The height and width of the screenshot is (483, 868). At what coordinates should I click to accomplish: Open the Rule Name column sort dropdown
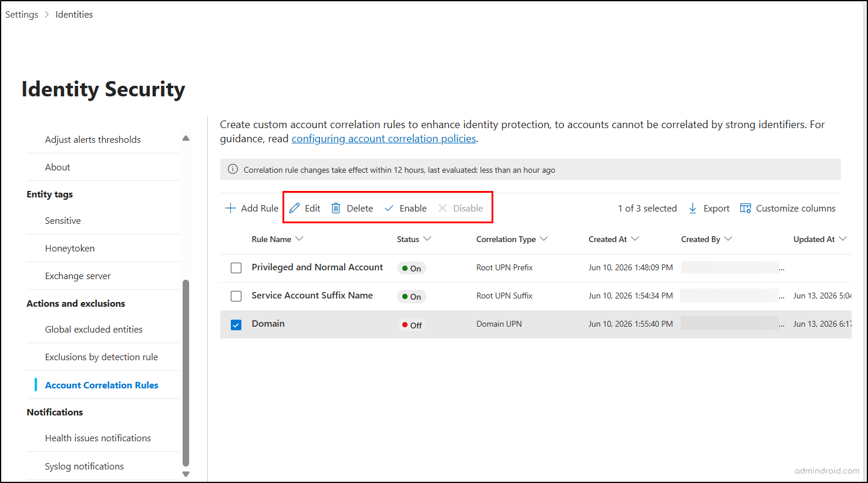click(300, 239)
